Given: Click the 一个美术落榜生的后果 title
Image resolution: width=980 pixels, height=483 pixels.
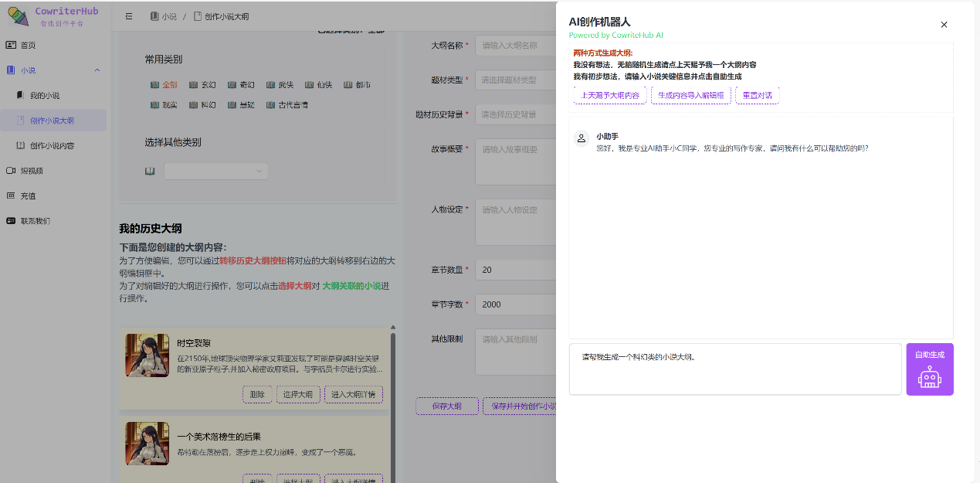Looking at the screenshot, I should pyautogui.click(x=219, y=437).
